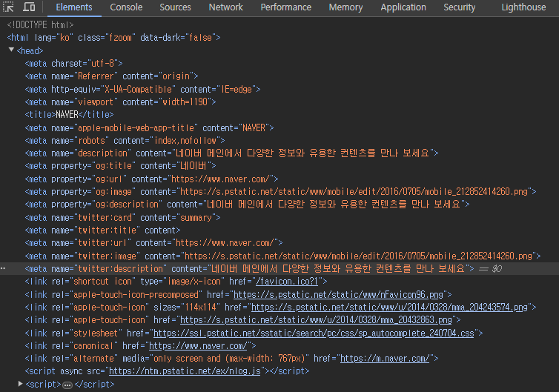
Task: Switch to the Console tab
Action: [x=126, y=7]
